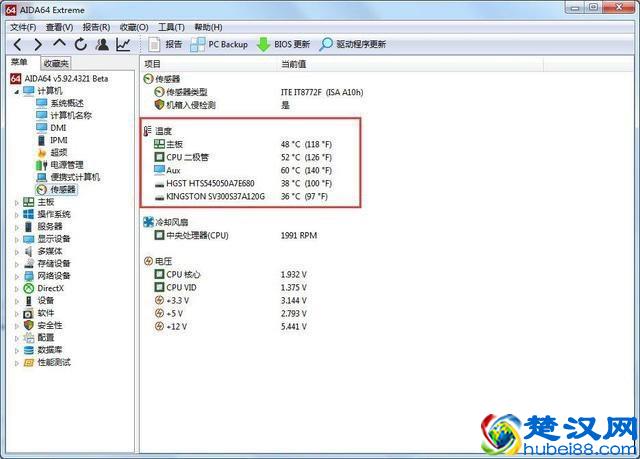Collapse the 计算机 tree node
The width and height of the screenshot is (640, 459).
coord(16,91)
